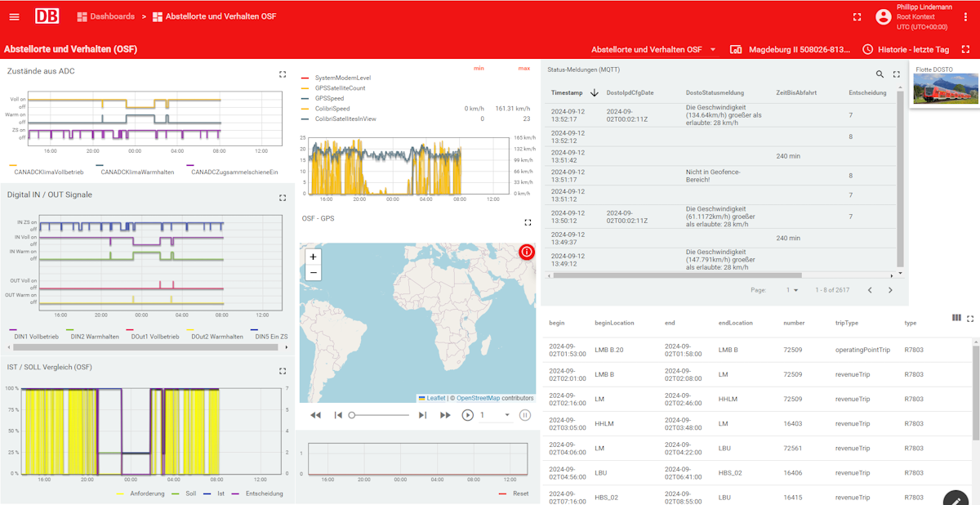The height and width of the screenshot is (505, 980).
Task: Open the hamburger main menu
Action: [14, 16]
